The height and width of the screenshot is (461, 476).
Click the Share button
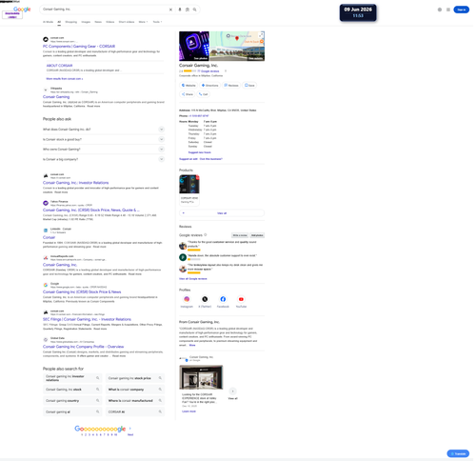point(188,94)
